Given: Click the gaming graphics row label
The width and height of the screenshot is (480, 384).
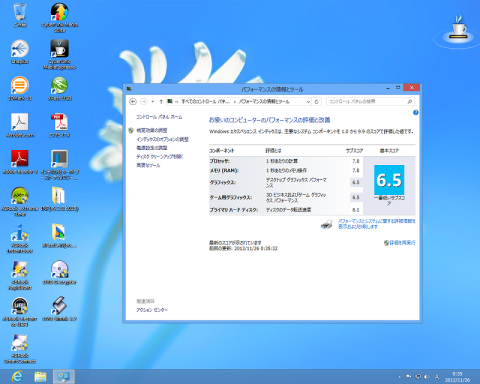Looking at the screenshot, I should 230,198.
